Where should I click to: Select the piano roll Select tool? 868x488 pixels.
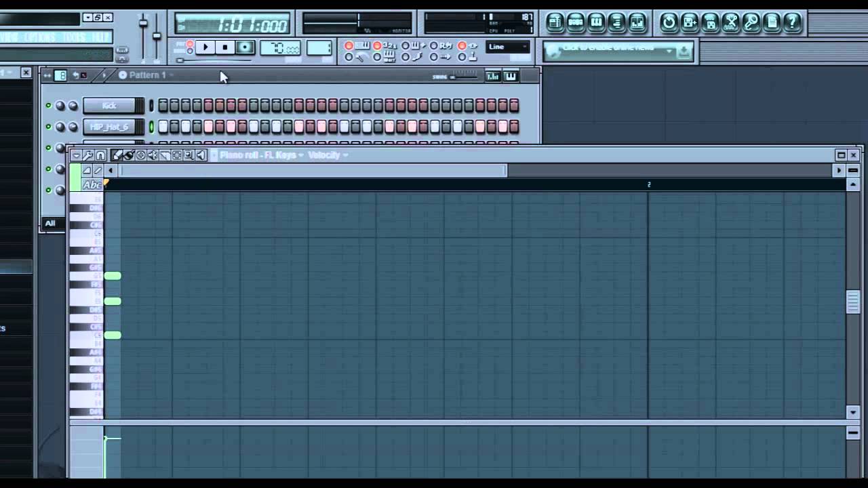(177, 155)
